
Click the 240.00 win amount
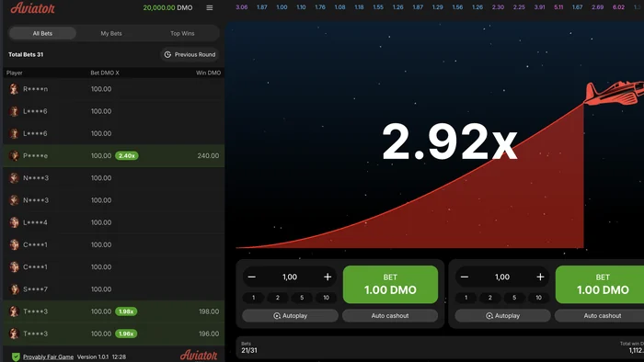pyautogui.click(x=208, y=156)
